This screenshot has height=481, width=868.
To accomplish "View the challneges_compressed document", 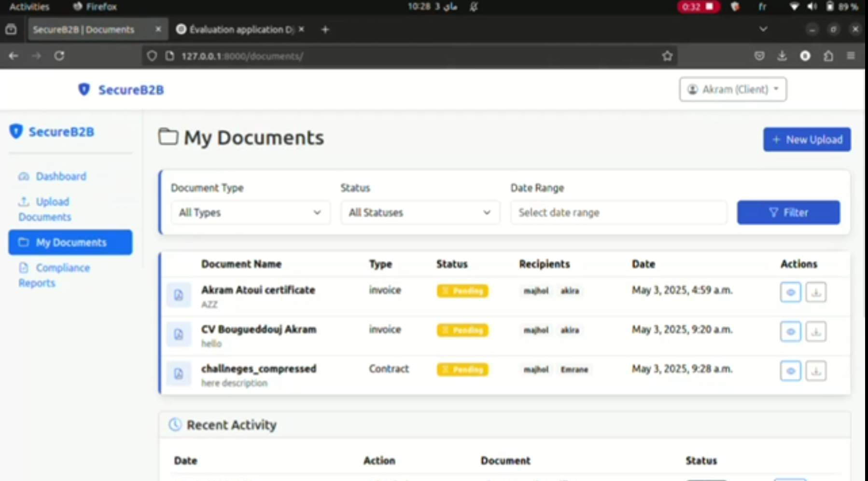I will point(790,371).
